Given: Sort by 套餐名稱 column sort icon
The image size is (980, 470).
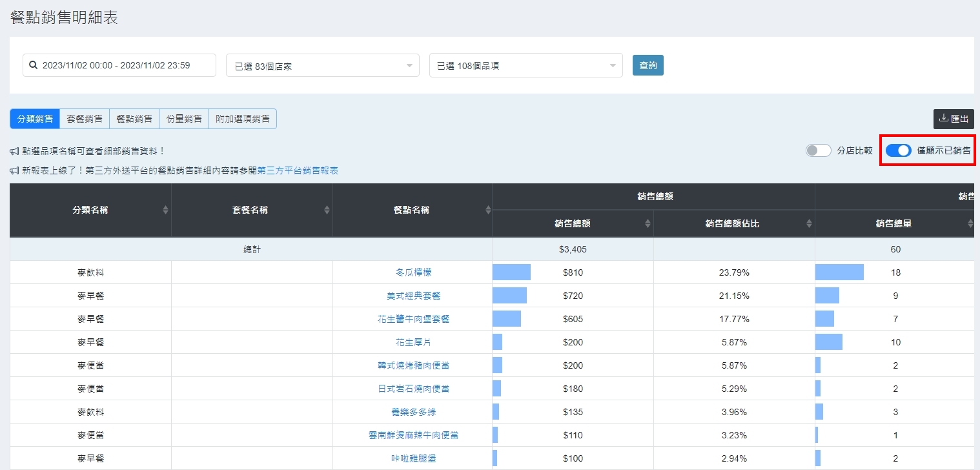Looking at the screenshot, I should pos(327,210).
